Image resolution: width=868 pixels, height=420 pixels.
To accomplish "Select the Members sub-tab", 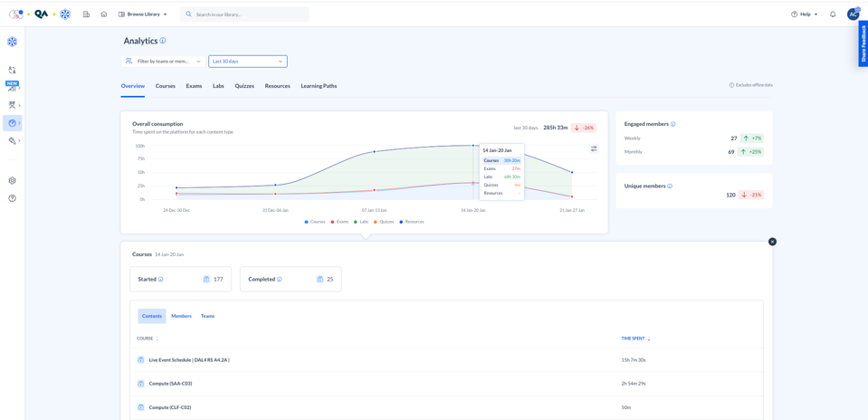I will 182,316.
